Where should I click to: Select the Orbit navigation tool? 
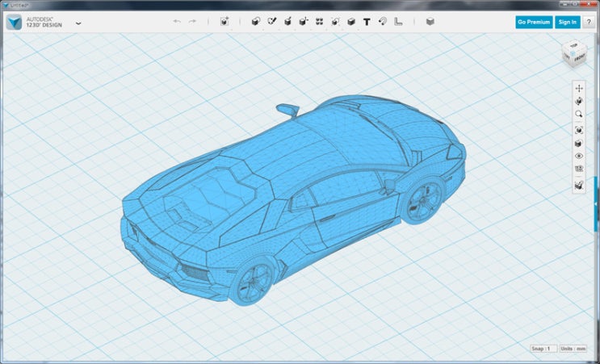point(579,102)
